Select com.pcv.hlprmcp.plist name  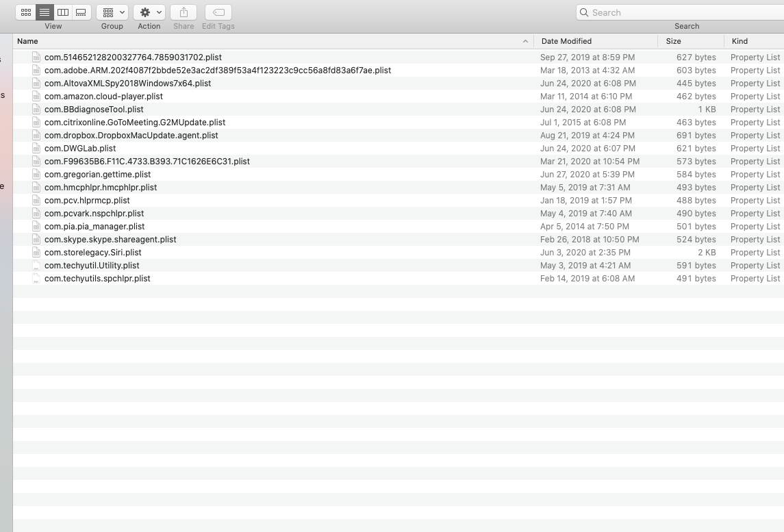87,200
